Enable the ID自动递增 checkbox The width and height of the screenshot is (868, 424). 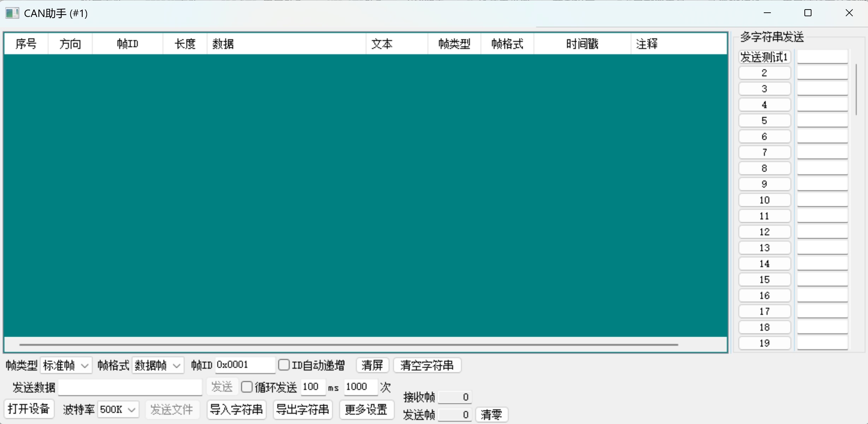[284, 365]
